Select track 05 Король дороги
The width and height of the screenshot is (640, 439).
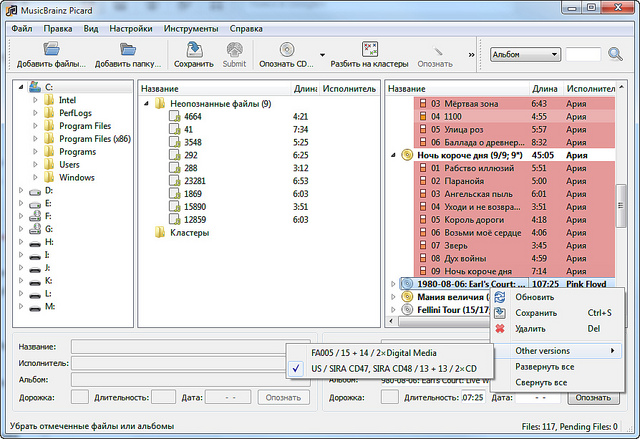pos(514,220)
